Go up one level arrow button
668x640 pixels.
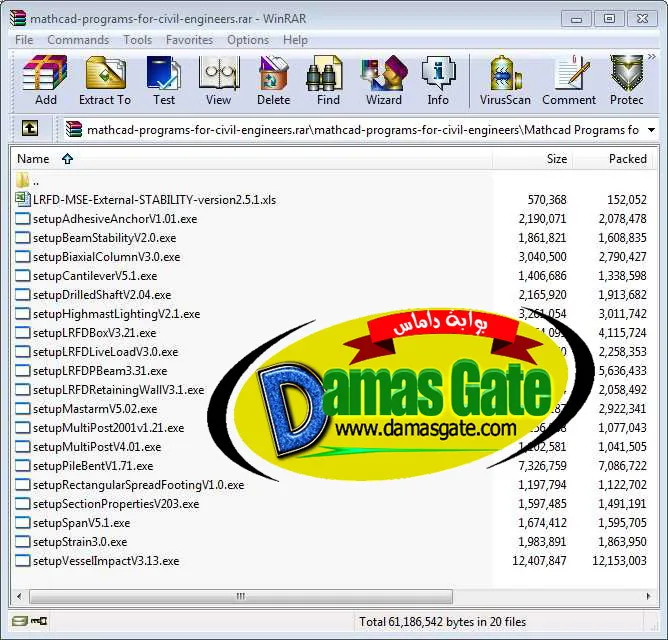(x=30, y=128)
